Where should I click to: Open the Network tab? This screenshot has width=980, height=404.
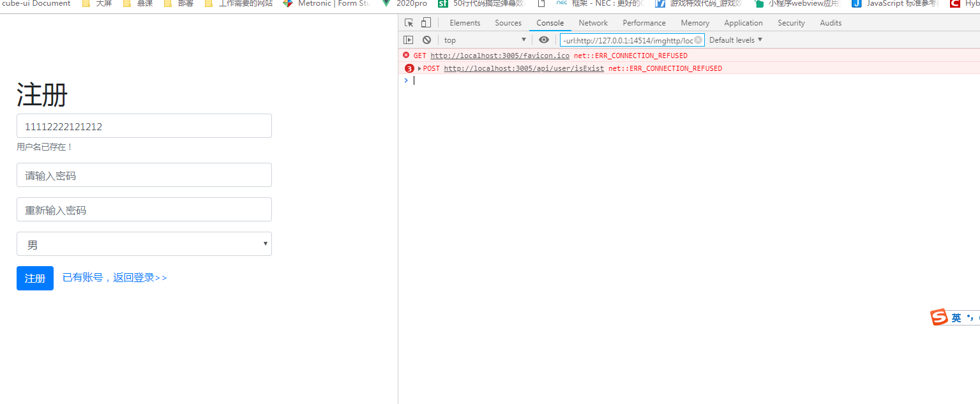click(593, 23)
